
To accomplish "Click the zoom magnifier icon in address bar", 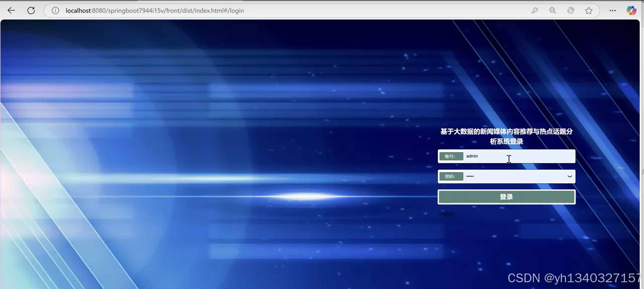I will click(553, 11).
